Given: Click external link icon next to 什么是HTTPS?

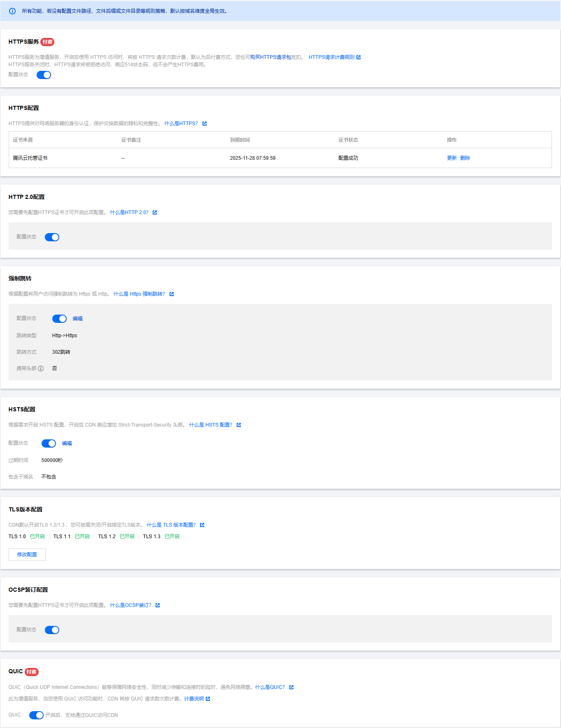Looking at the screenshot, I should point(205,124).
